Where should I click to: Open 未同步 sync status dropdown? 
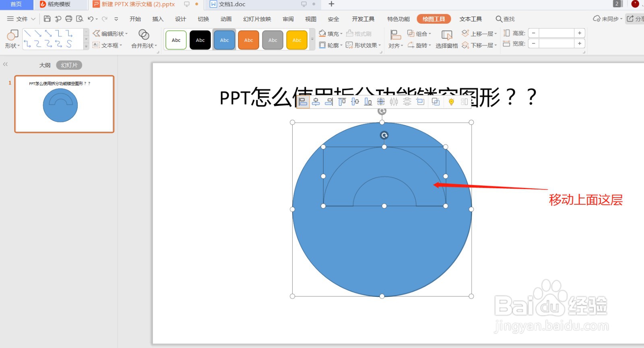[x=621, y=19]
